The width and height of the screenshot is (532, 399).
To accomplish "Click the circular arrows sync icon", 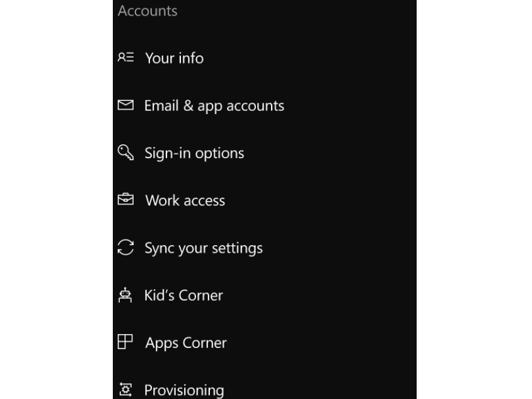I will pyautogui.click(x=125, y=247).
